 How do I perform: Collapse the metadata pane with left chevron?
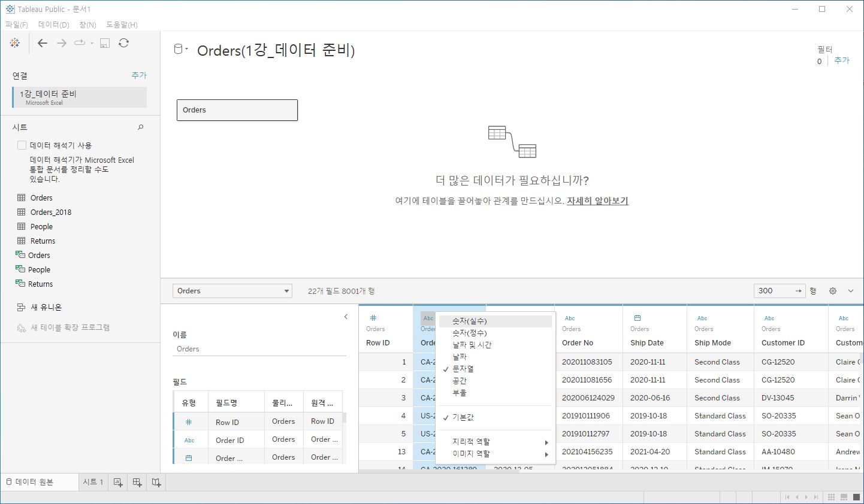[x=346, y=317]
